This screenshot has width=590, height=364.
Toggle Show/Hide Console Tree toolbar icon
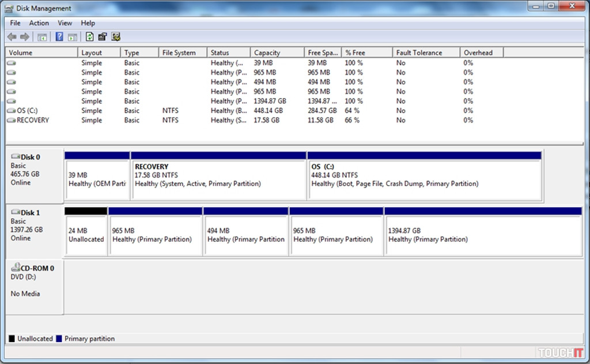coord(42,37)
